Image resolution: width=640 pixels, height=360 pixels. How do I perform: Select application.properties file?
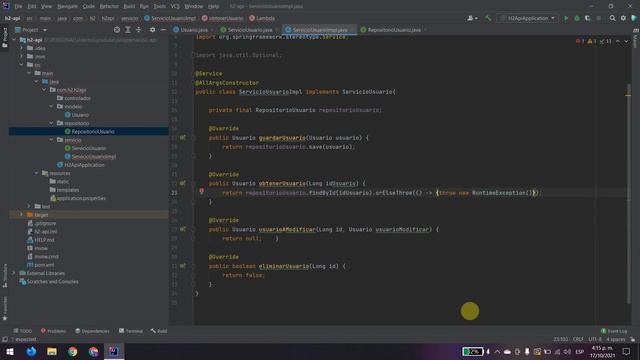click(81, 198)
